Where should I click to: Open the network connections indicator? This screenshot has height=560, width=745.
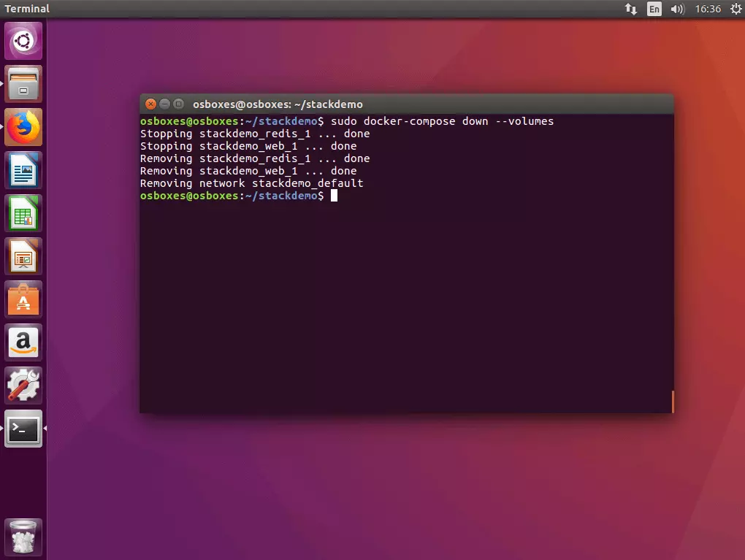coord(631,9)
